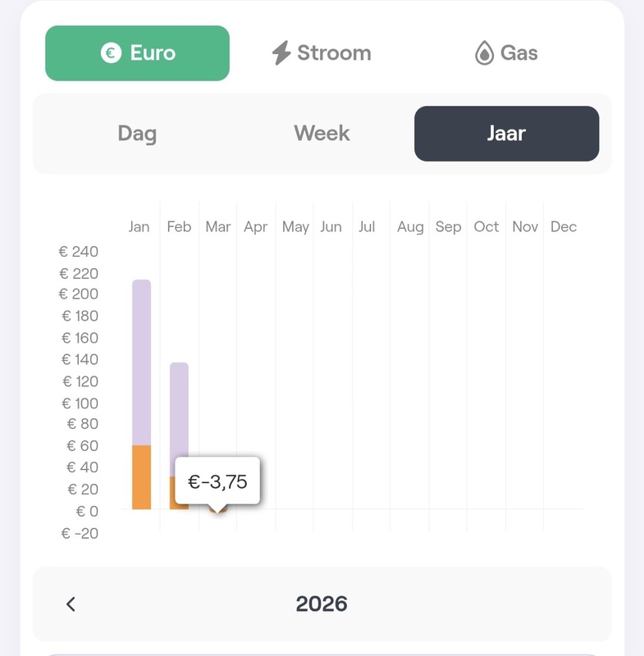644x656 pixels.
Task: Select the Jaar period view
Action: click(506, 134)
